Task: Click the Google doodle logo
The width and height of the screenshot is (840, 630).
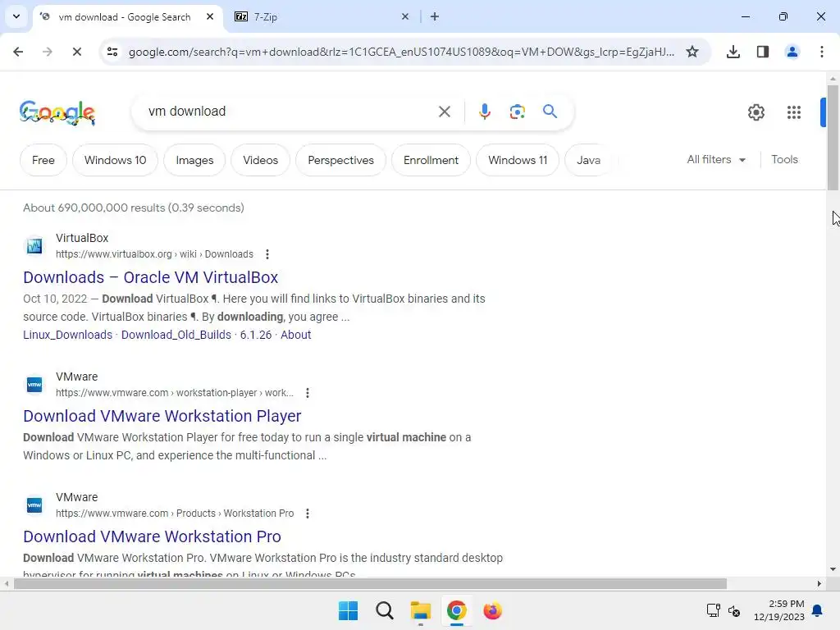Action: (x=57, y=112)
